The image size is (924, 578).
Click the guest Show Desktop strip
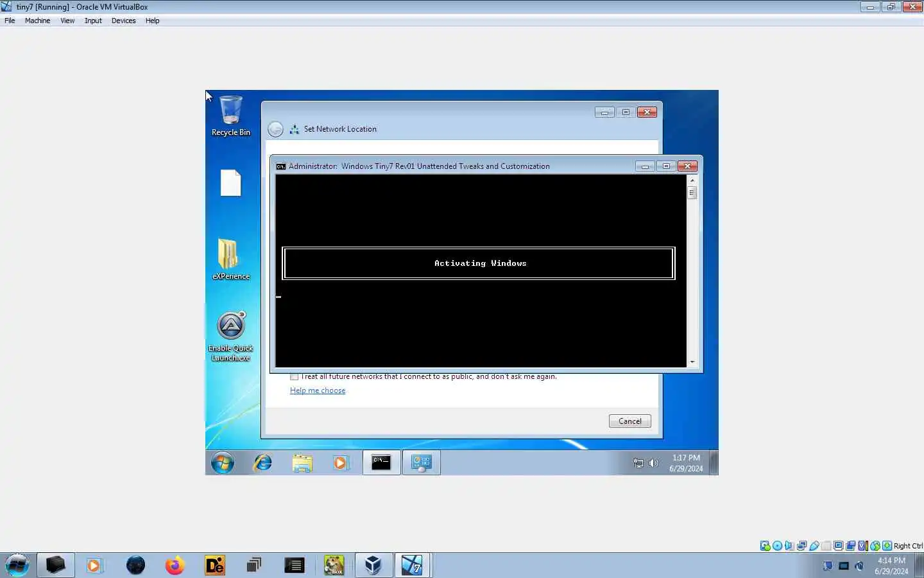[714, 462]
